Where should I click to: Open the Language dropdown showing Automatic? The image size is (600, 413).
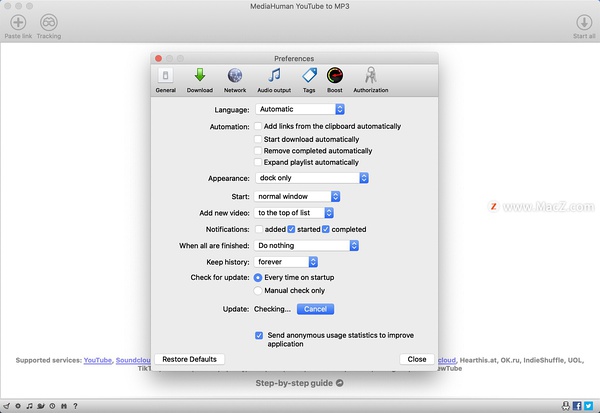(x=300, y=109)
